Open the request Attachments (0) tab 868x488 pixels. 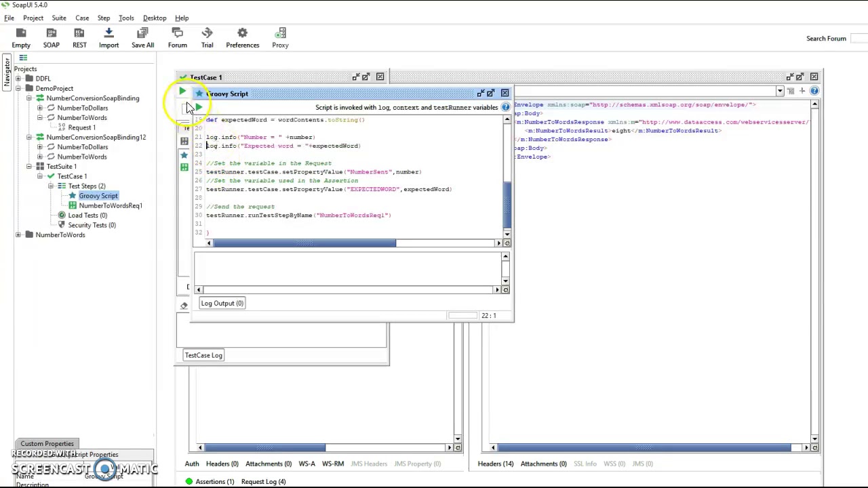(269, 464)
